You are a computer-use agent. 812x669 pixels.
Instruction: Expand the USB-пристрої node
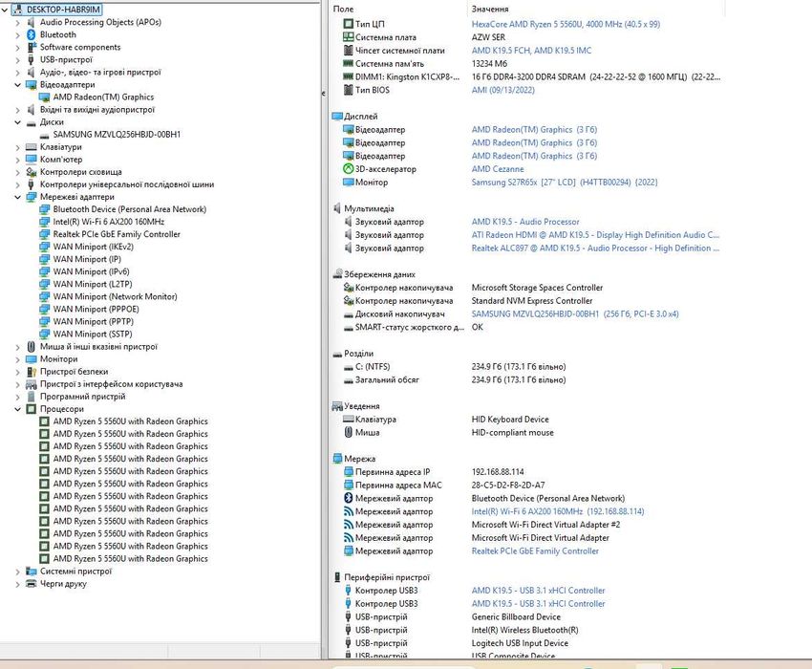(x=17, y=59)
